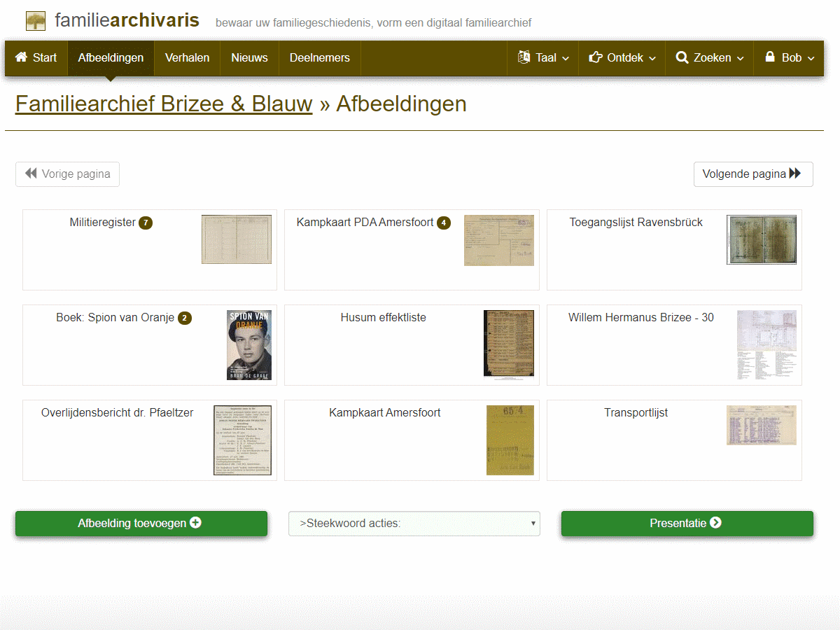
Task: Open the Transportlijst title
Action: (x=636, y=412)
